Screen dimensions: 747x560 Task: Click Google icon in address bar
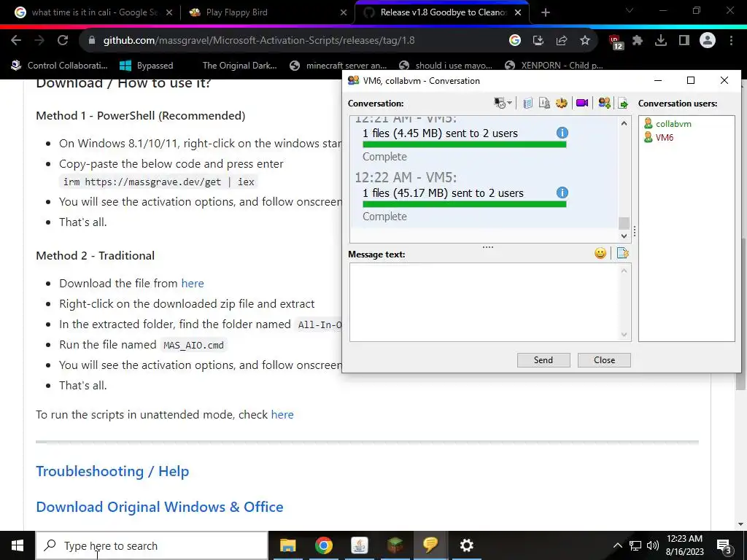515,41
